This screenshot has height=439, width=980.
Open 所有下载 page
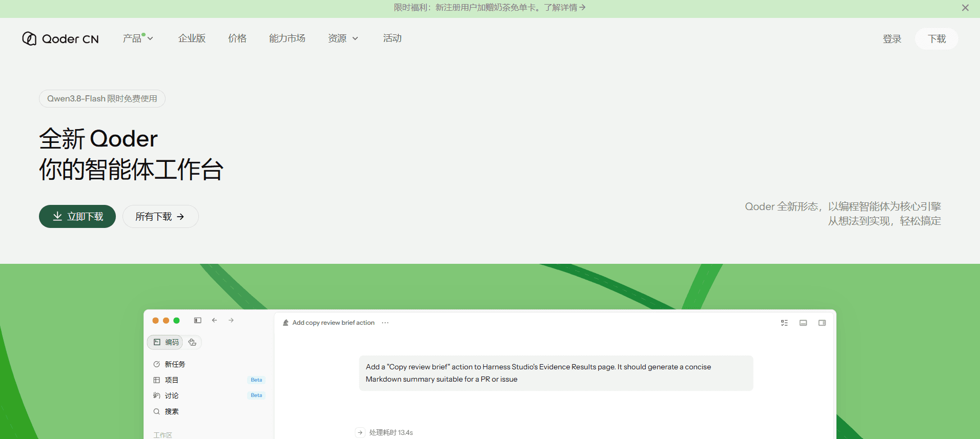pos(160,217)
